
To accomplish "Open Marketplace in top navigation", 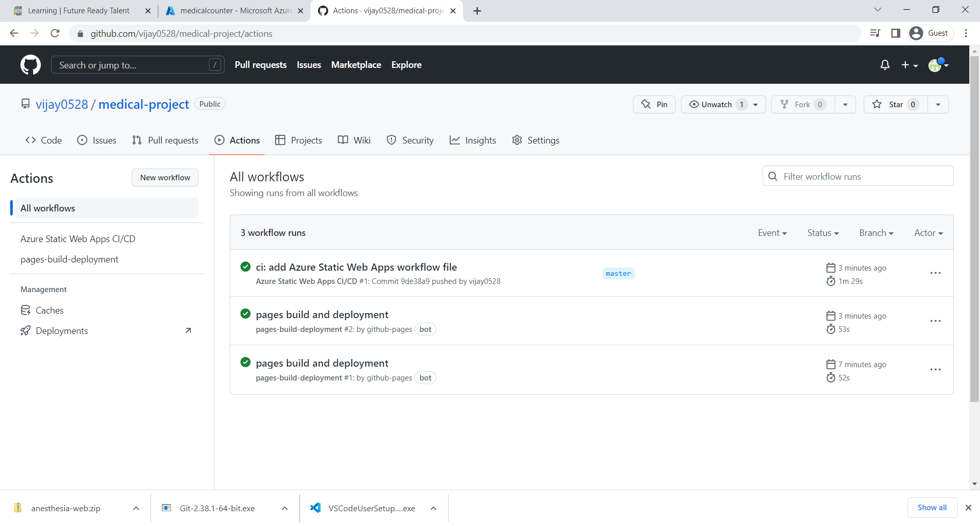I will tap(356, 65).
